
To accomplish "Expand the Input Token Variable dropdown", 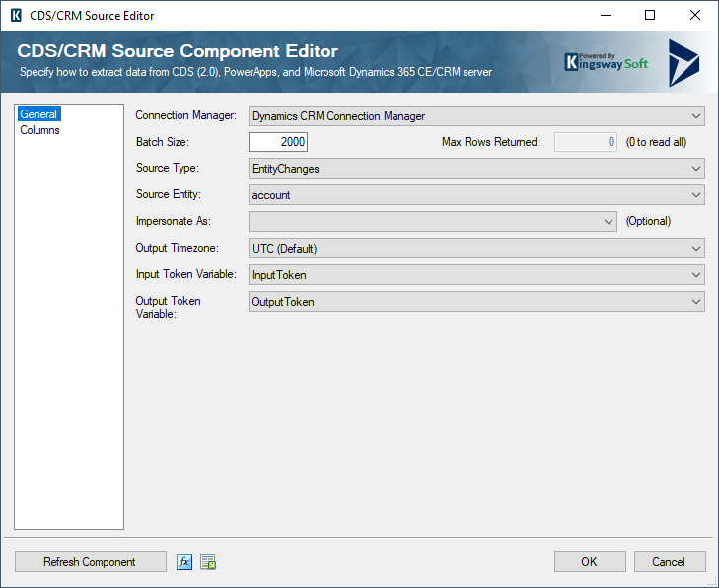I will (x=476, y=274).
